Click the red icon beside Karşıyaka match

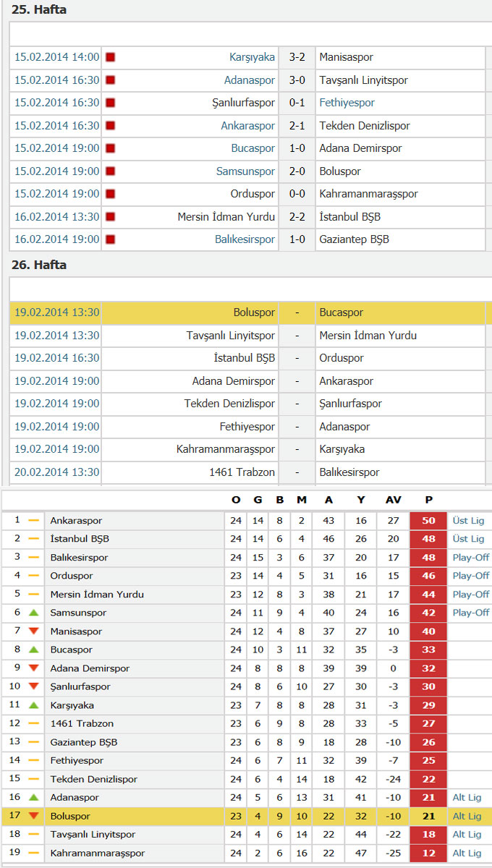[111, 57]
